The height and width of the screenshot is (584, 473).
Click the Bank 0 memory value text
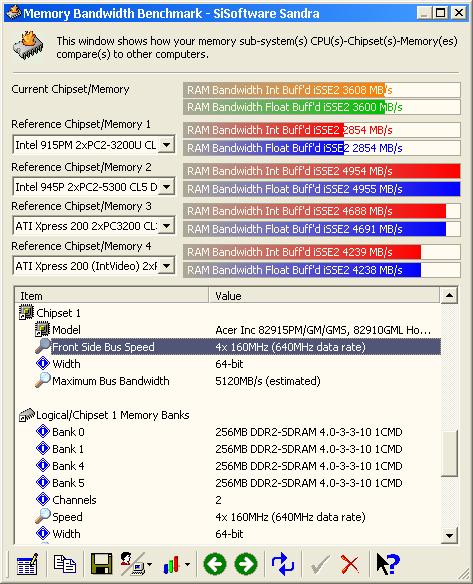click(x=309, y=432)
